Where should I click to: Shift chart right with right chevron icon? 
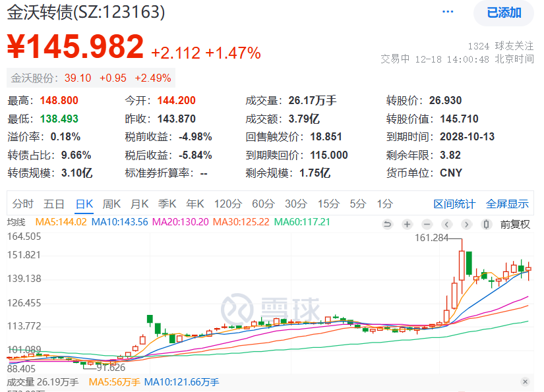tap(467, 225)
